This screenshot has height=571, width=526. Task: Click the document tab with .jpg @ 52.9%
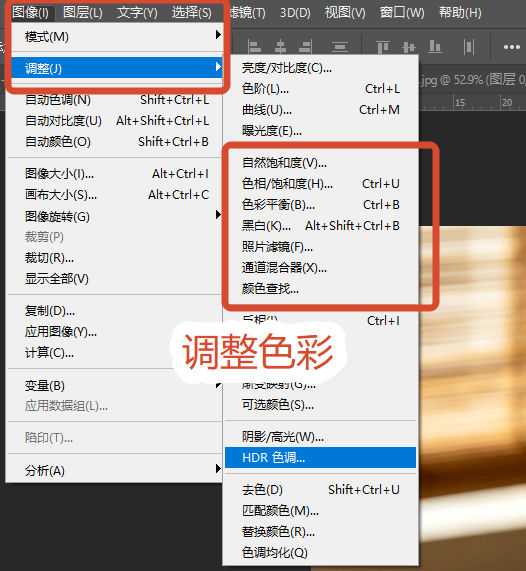pyautogui.click(x=472, y=79)
